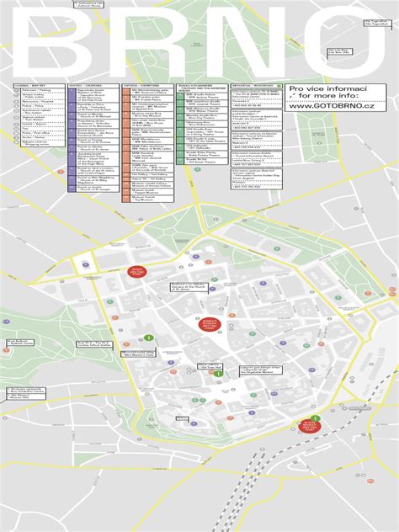Select 'Brno City Museum' legend entry
The width and height of the screenshot is (399, 532).
pos(148,115)
